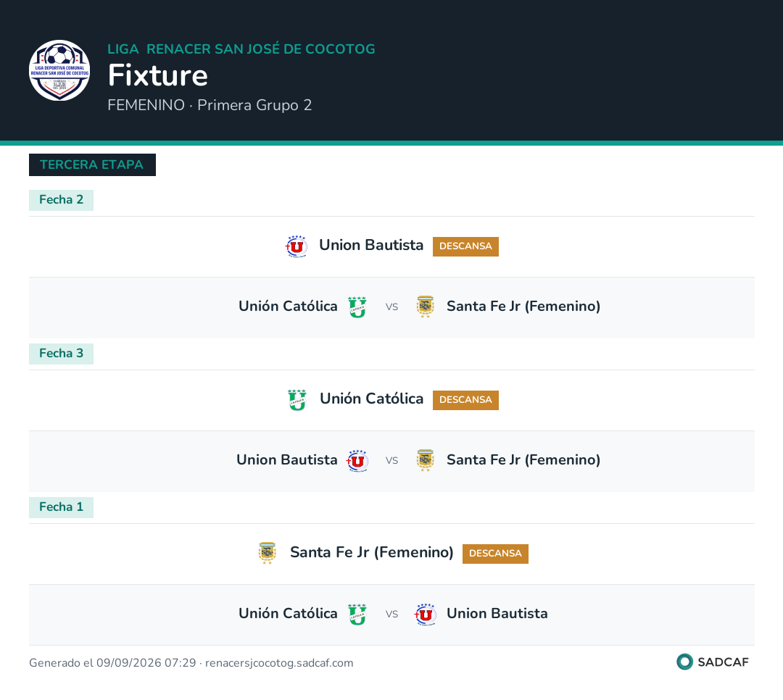Click Unión Católica crest in Fecha 3 rest row
783x700 pixels.
(x=297, y=400)
